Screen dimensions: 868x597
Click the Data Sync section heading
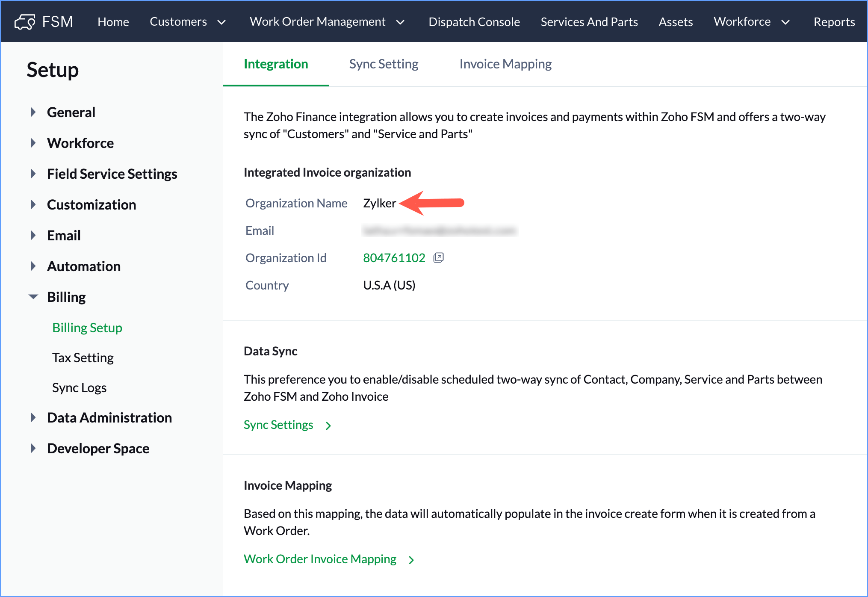pyautogui.click(x=271, y=351)
